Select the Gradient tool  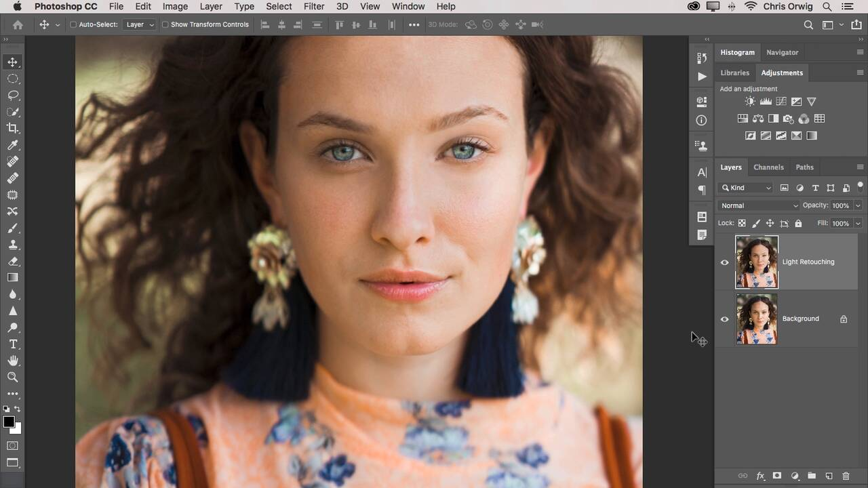click(13, 277)
